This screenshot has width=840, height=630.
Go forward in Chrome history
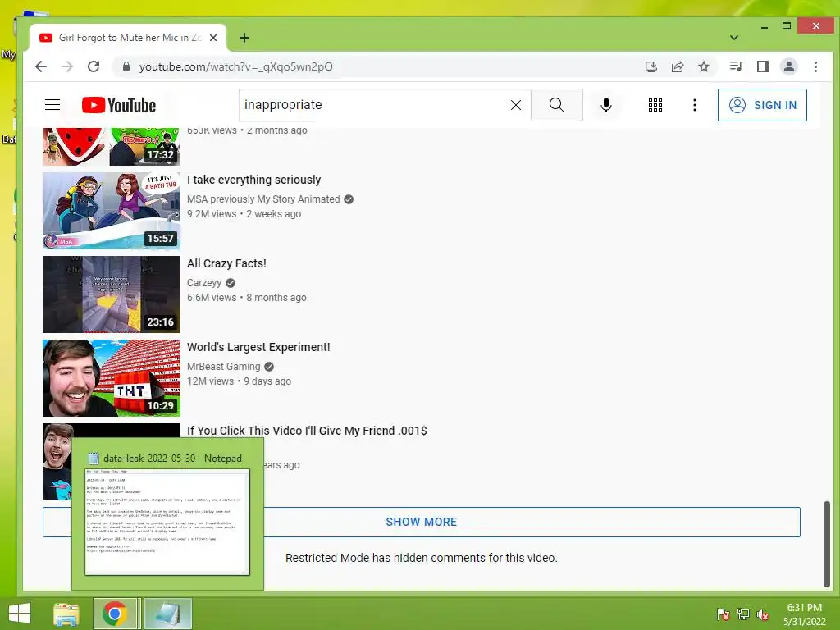(67, 66)
